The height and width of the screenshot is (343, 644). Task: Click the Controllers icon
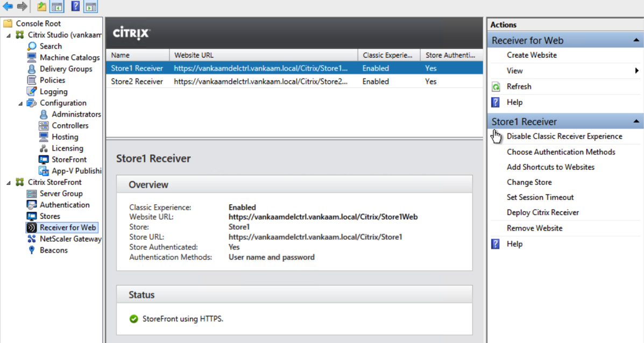[x=44, y=126]
